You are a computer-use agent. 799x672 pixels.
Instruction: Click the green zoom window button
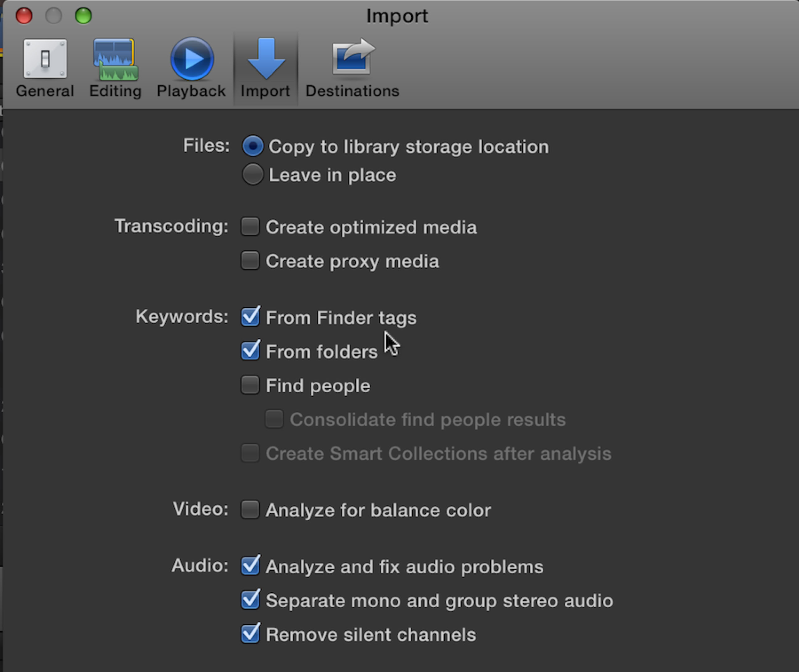(83, 16)
